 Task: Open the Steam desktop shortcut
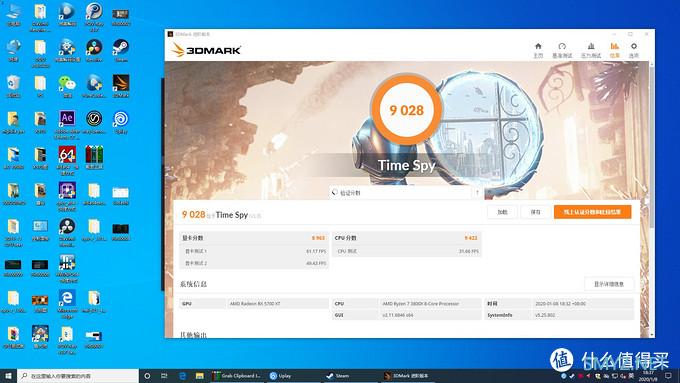121,50
